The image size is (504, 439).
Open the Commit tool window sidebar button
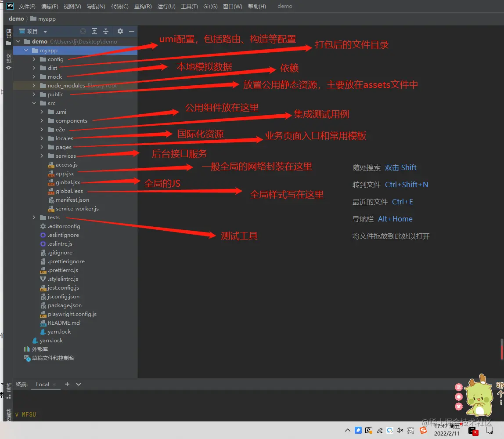tap(9, 61)
